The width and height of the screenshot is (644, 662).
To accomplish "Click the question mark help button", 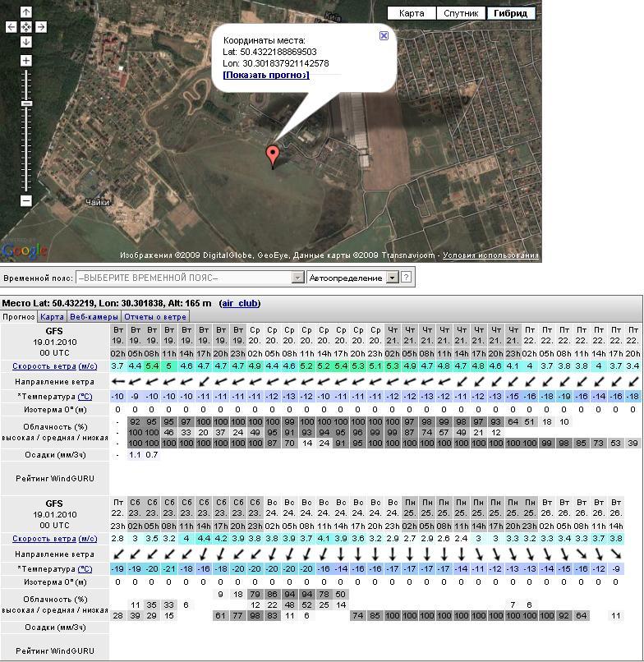I will coord(406,278).
